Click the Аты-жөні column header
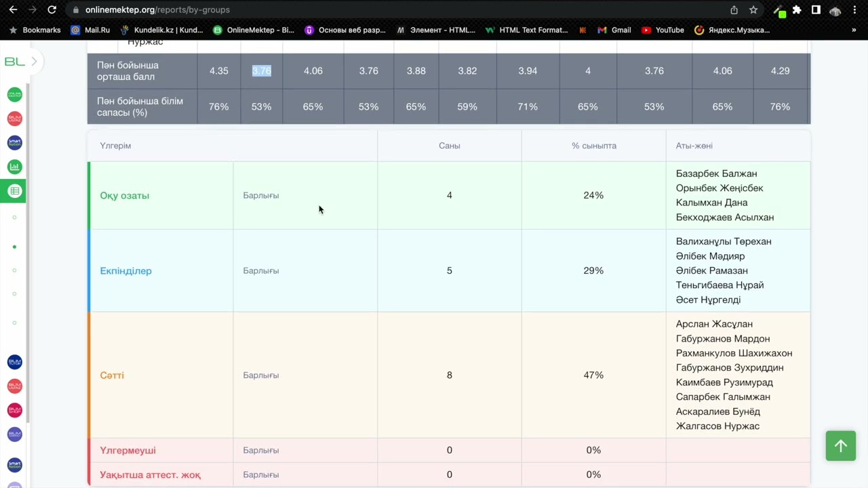Image resolution: width=868 pixels, height=488 pixels. 694,146
